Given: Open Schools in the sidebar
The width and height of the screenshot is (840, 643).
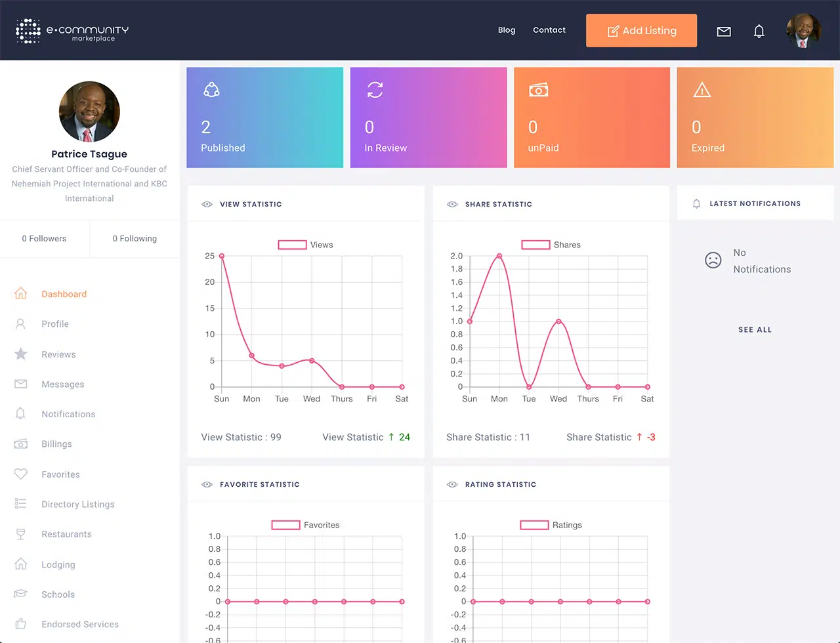Looking at the screenshot, I should click(x=58, y=594).
